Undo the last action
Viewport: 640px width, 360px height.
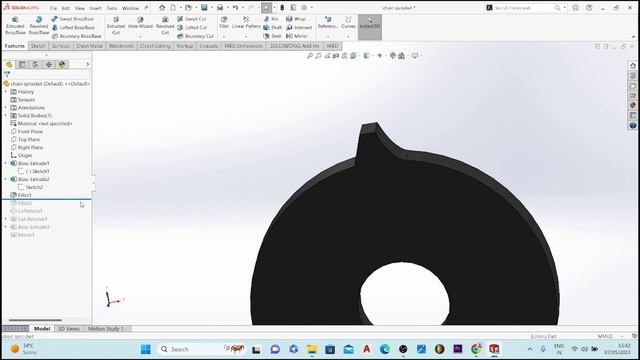click(x=236, y=8)
